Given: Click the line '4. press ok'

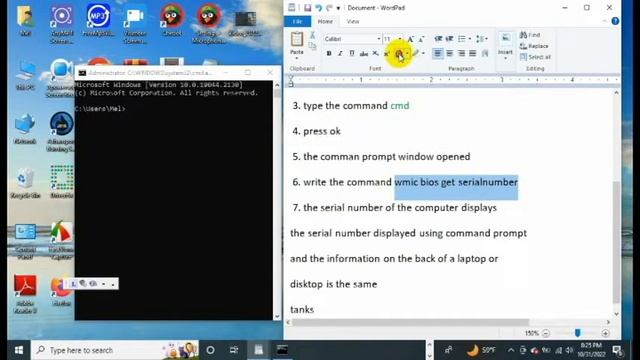Looking at the screenshot, I should pyautogui.click(x=316, y=131).
